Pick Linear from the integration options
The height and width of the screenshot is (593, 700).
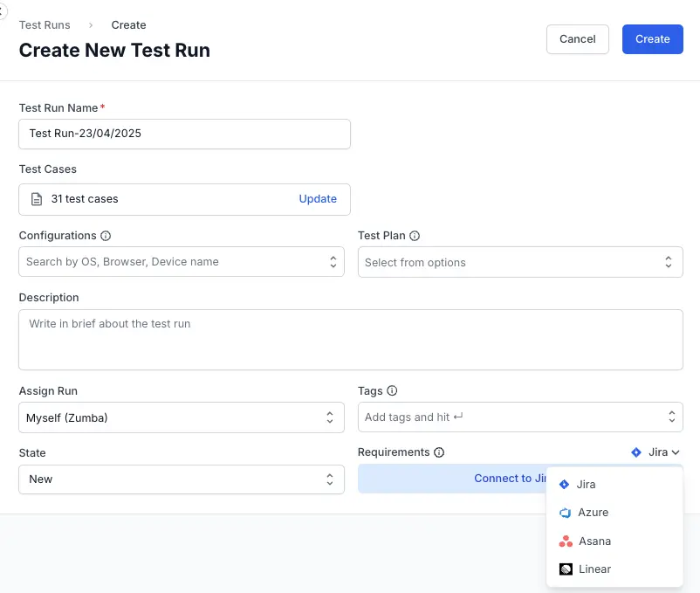pyautogui.click(x=594, y=569)
